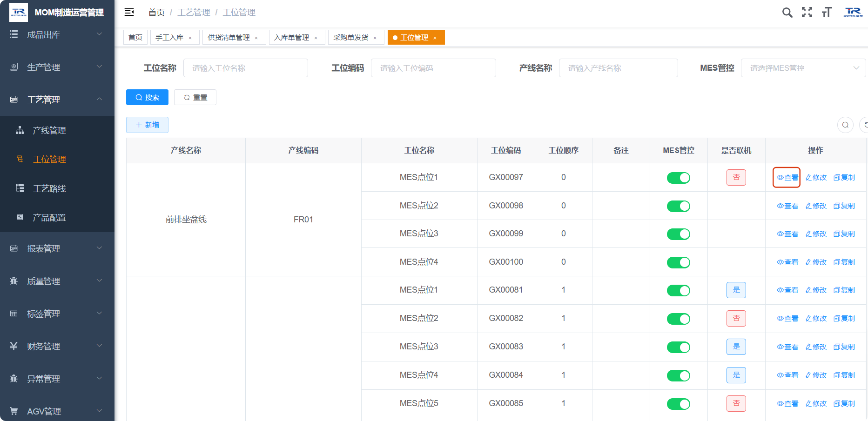Expand 异常管理 sidebar menu
868x421 pixels.
click(57, 379)
